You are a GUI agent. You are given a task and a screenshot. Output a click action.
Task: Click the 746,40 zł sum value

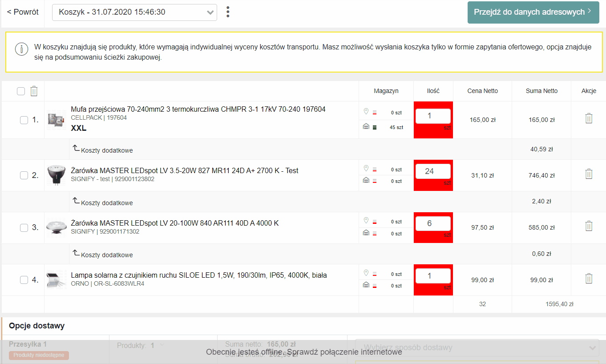[541, 175]
